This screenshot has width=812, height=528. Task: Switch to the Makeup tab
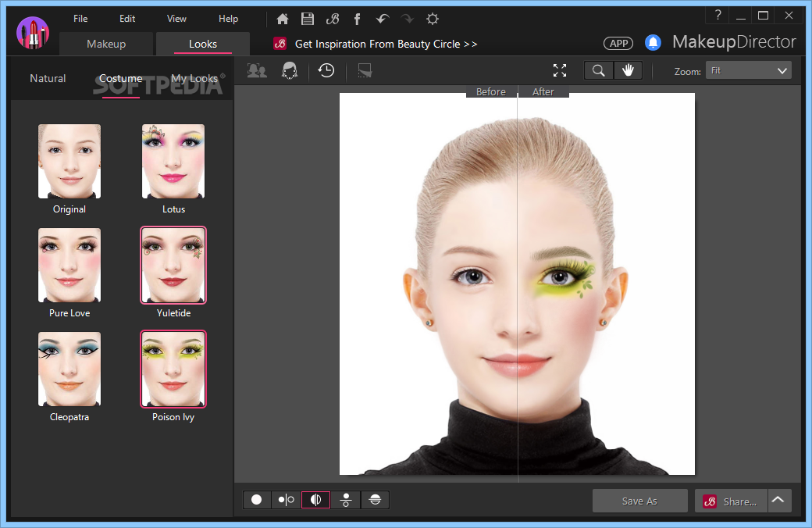[106, 44]
